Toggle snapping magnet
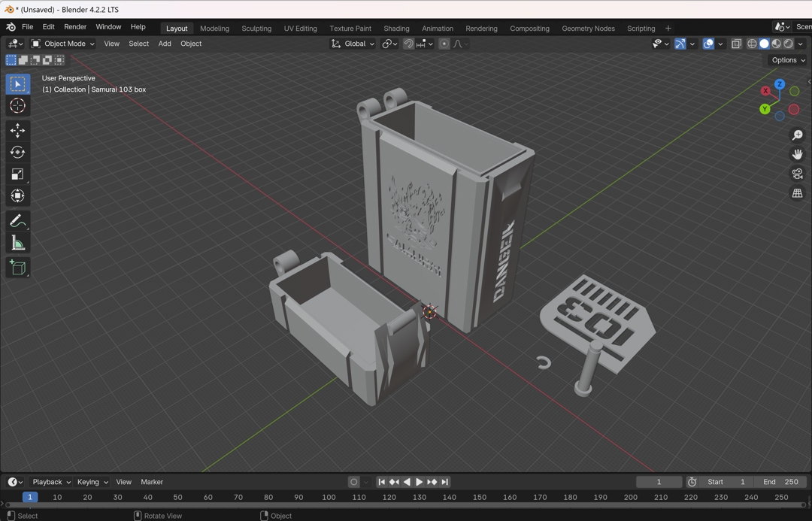The width and height of the screenshot is (812, 521). click(x=408, y=44)
